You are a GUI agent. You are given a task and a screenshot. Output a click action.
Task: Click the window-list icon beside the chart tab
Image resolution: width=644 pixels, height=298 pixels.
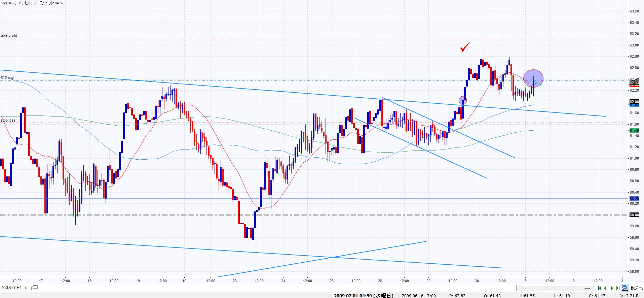[x=34, y=288]
